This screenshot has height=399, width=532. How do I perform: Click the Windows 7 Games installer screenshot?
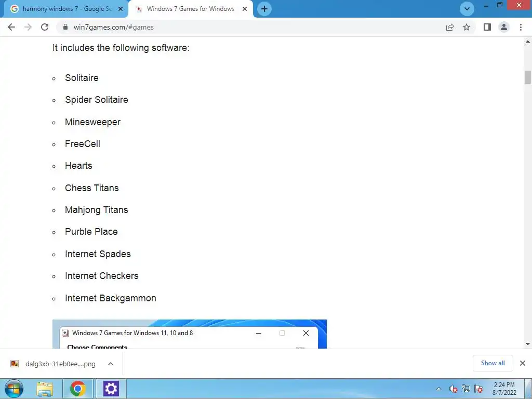(x=189, y=334)
